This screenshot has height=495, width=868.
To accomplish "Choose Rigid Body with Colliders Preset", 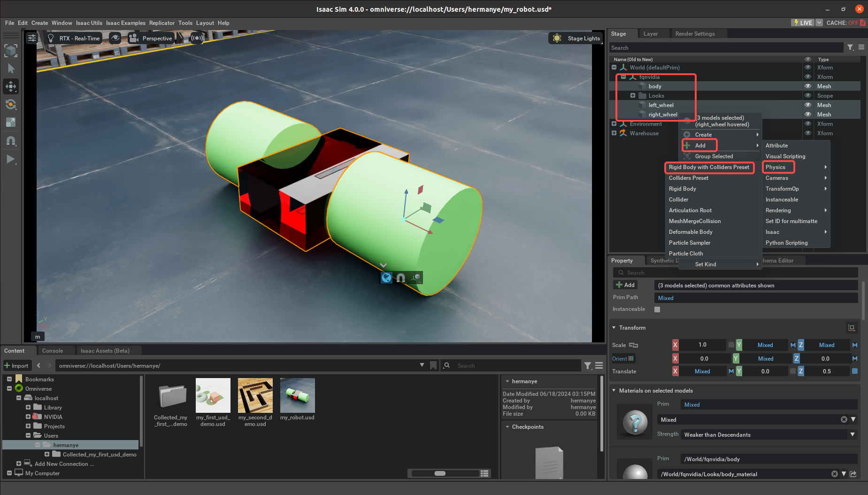I will point(709,167).
